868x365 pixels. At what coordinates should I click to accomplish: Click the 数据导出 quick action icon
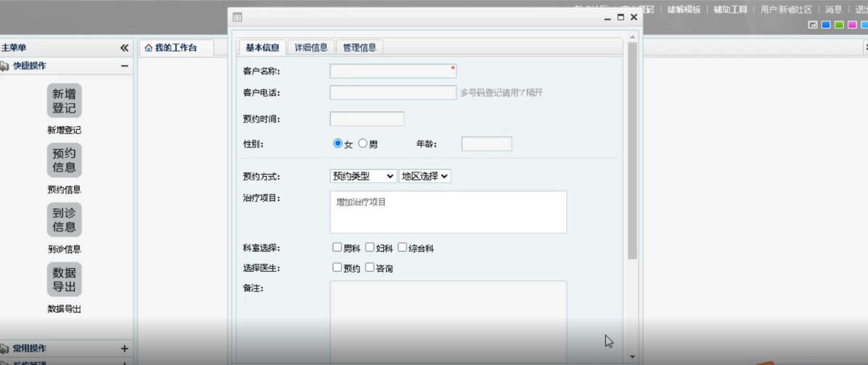pos(64,279)
